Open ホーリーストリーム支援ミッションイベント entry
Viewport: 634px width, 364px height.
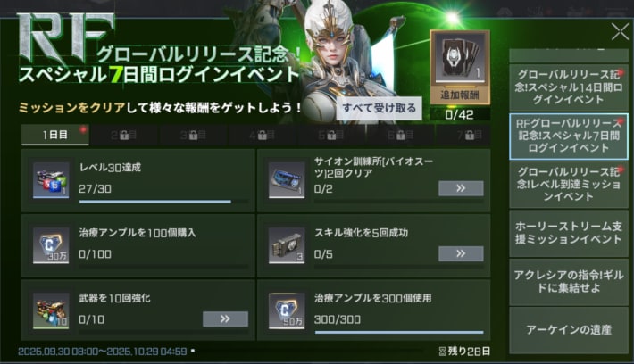click(x=569, y=233)
